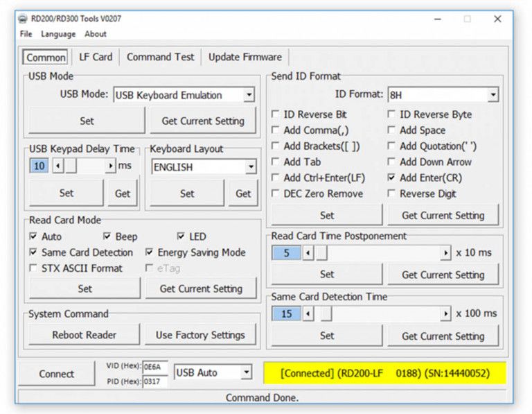Viewport: 532px width, 414px height.
Task: Open the Language menu
Action: 58,34
